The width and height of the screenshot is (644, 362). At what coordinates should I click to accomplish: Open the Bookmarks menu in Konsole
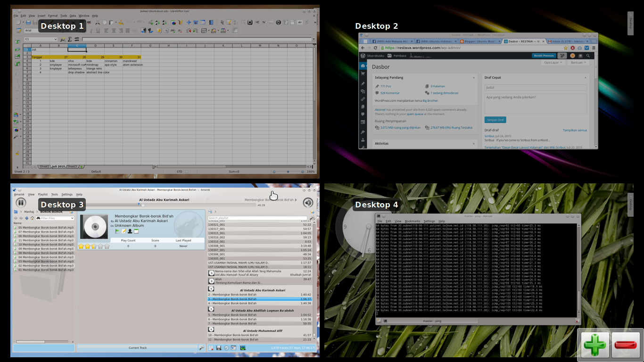point(412,221)
